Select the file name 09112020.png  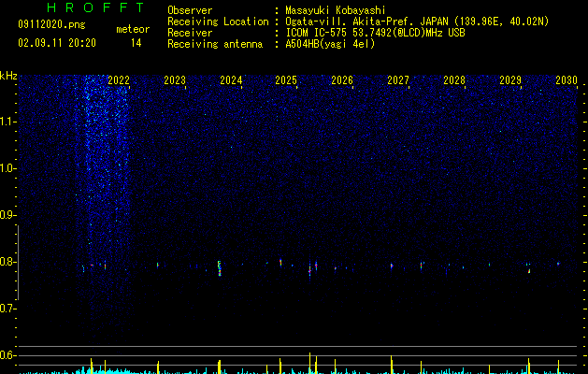(x=51, y=25)
